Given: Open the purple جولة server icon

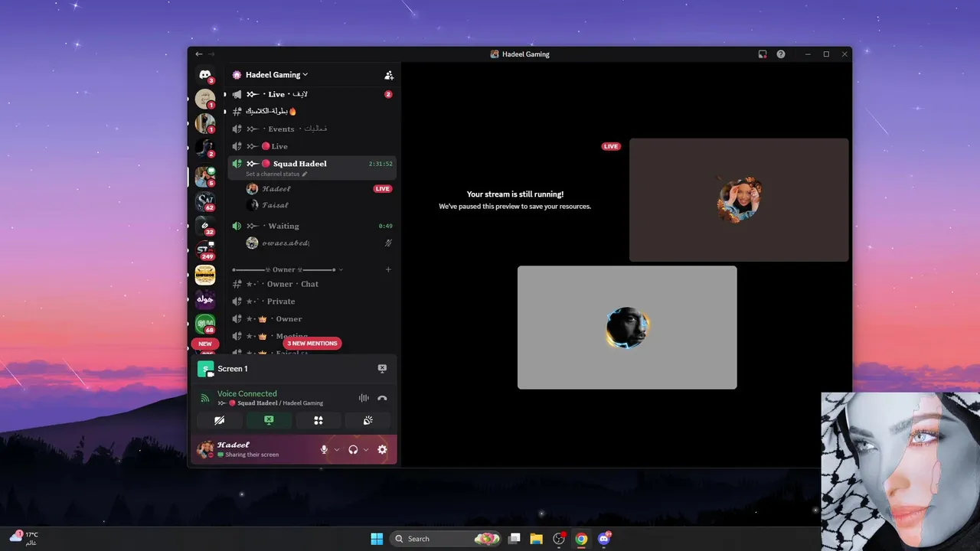Looking at the screenshot, I should [x=205, y=299].
